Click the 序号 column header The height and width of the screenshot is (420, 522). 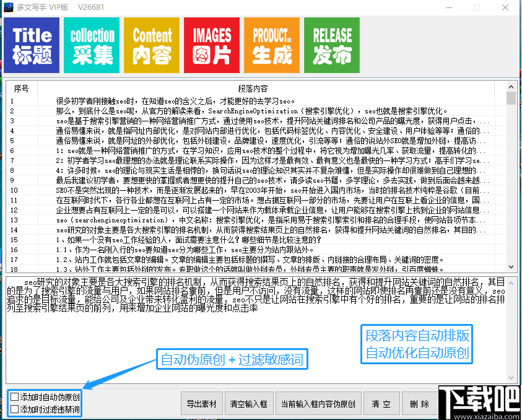pyautogui.click(x=22, y=89)
